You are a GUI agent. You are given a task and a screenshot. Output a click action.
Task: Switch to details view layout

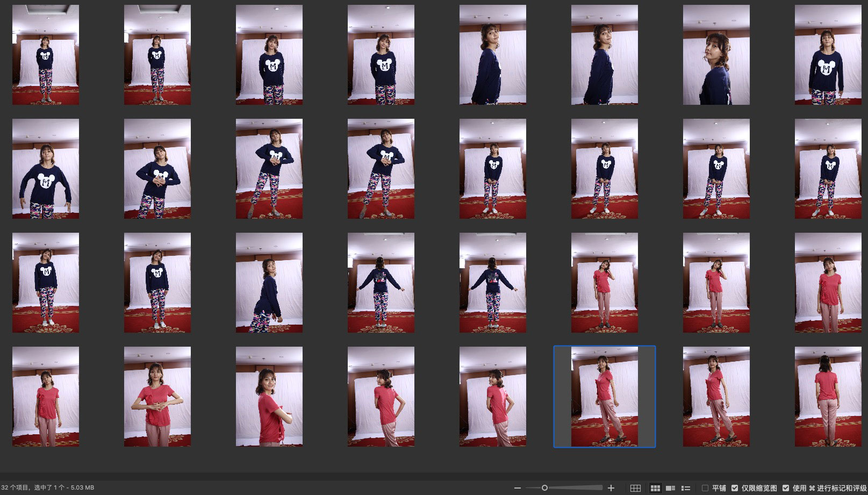pyautogui.click(x=670, y=488)
